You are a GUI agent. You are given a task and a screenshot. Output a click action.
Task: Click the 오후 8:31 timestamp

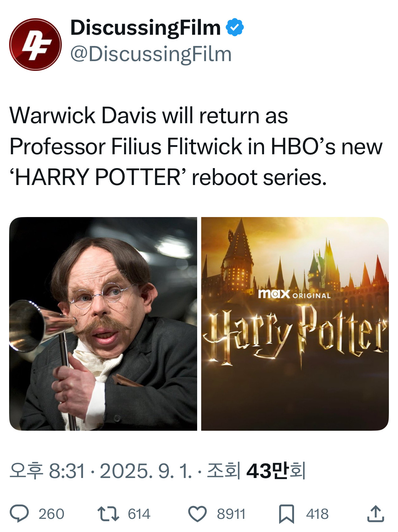pos(47,471)
